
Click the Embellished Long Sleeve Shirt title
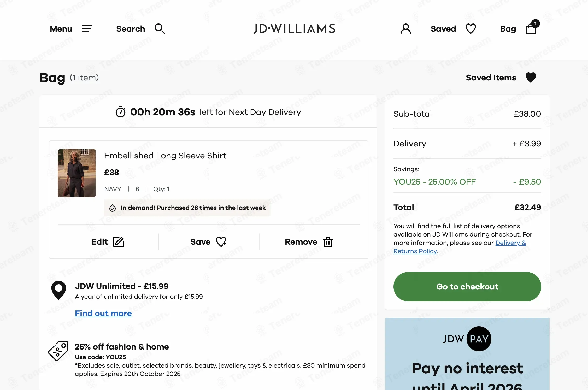tap(165, 156)
